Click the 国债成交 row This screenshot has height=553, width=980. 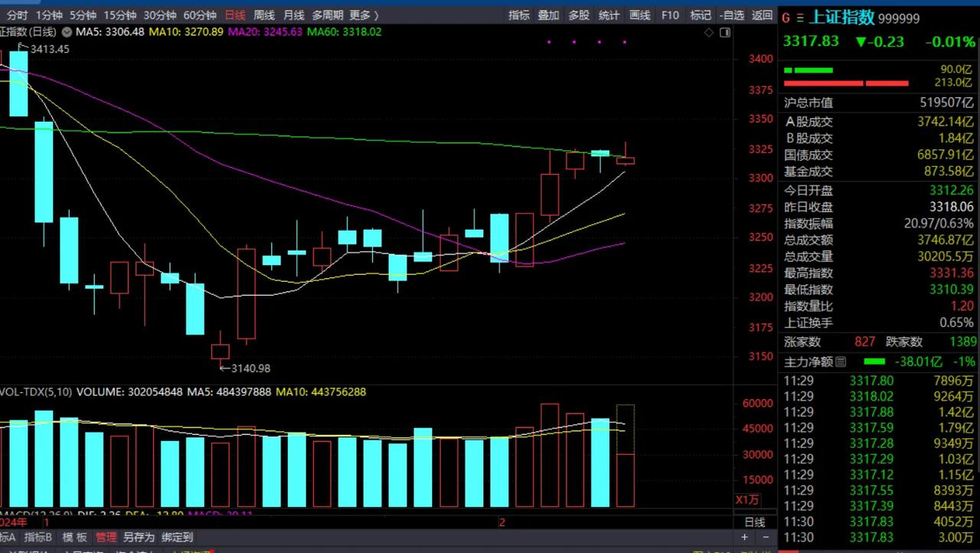tap(879, 155)
